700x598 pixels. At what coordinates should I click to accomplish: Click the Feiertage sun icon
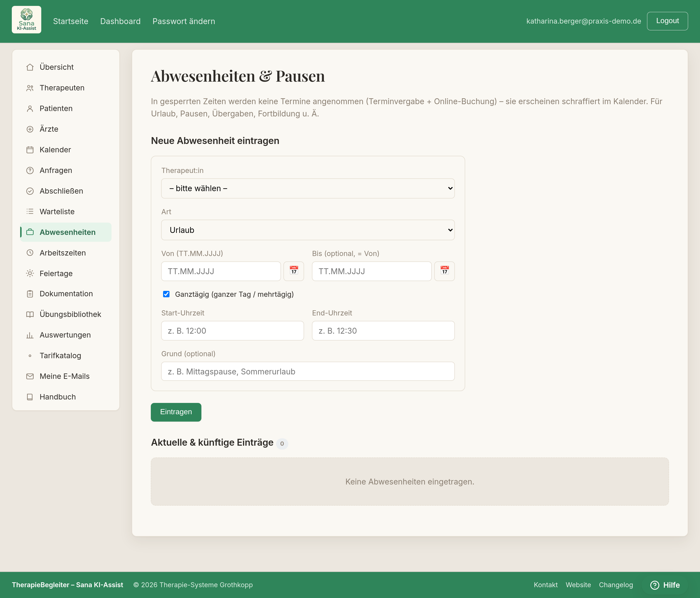pos(30,273)
